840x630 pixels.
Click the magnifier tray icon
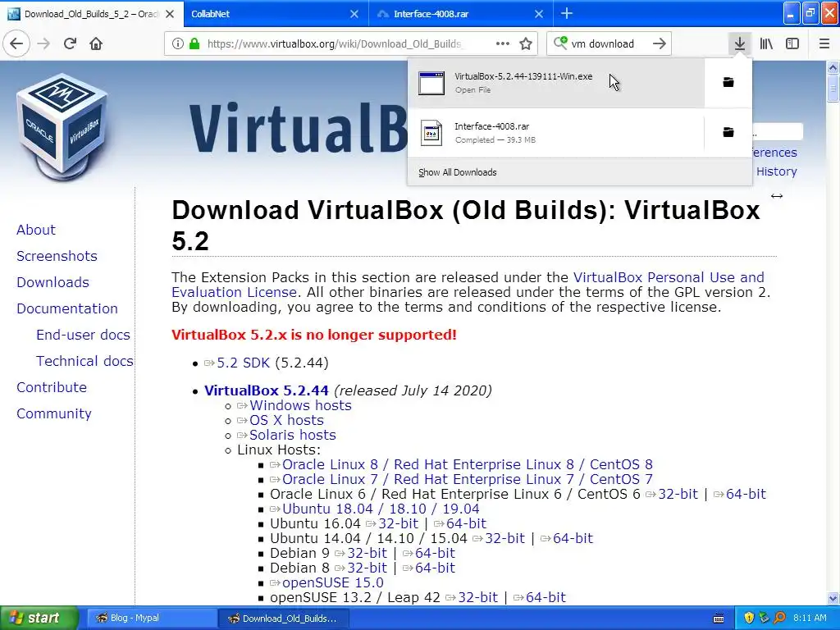click(x=780, y=618)
